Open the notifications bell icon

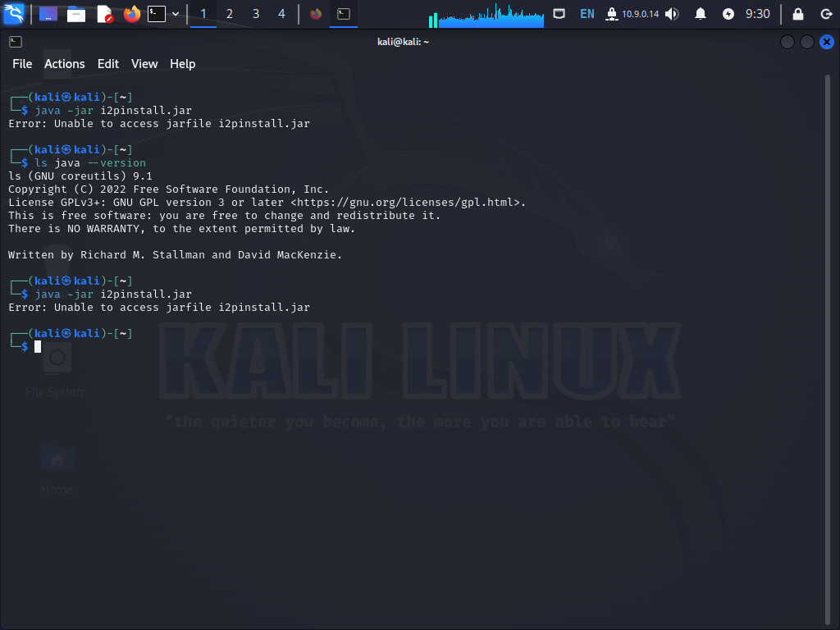coord(701,14)
